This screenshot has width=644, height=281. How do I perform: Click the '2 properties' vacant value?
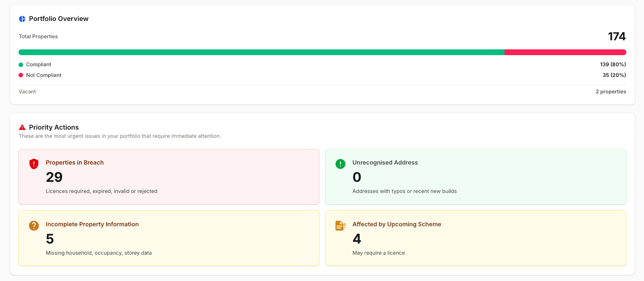pyautogui.click(x=611, y=92)
